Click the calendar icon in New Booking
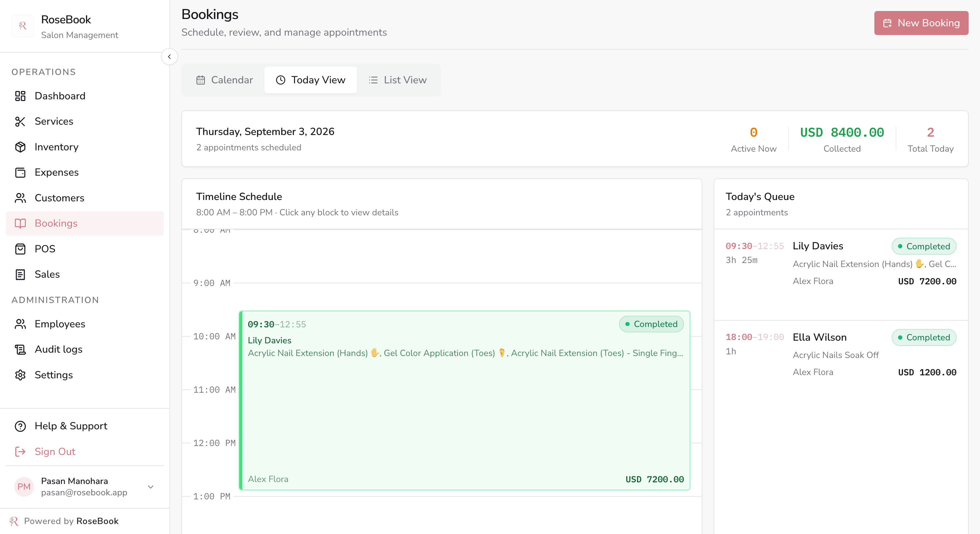The image size is (980, 534). point(887,23)
